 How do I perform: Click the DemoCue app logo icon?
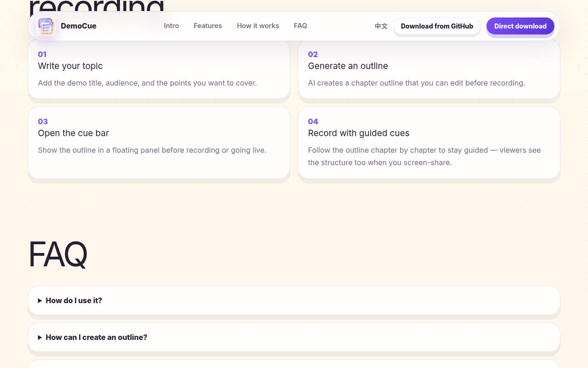pos(45,26)
